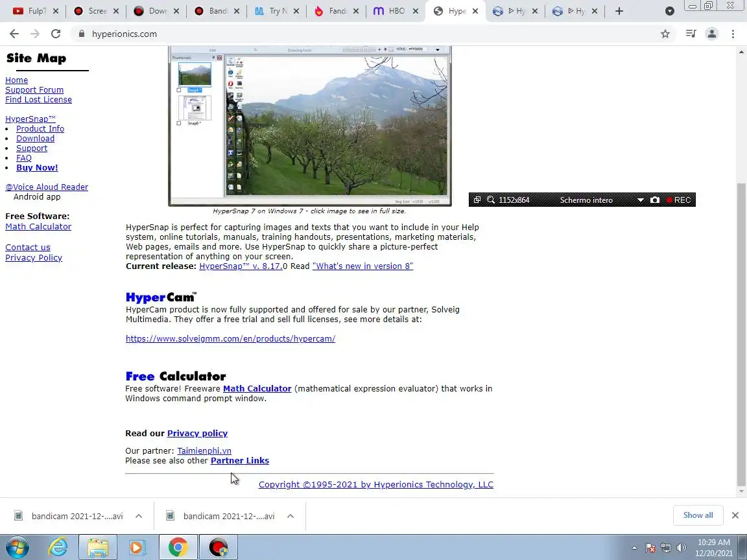Click the HyperSnap 7 screenshot image
Viewport: 747px width, 560px height.
pyautogui.click(x=310, y=126)
